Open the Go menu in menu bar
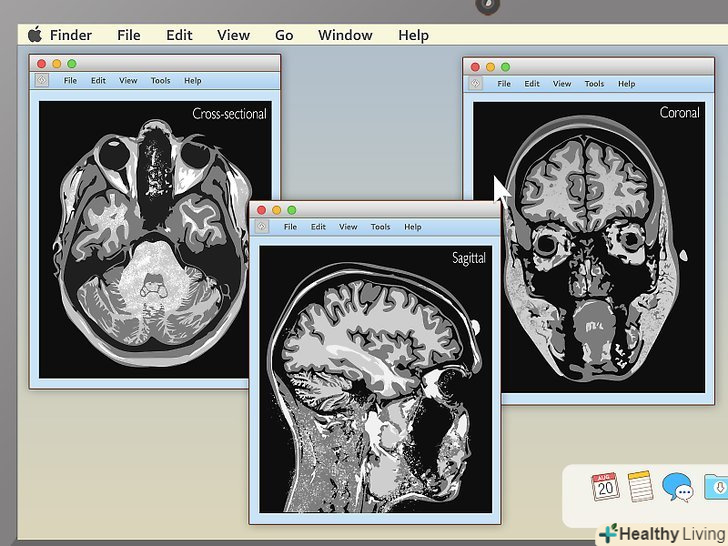This screenshot has width=728, height=546. (x=284, y=35)
